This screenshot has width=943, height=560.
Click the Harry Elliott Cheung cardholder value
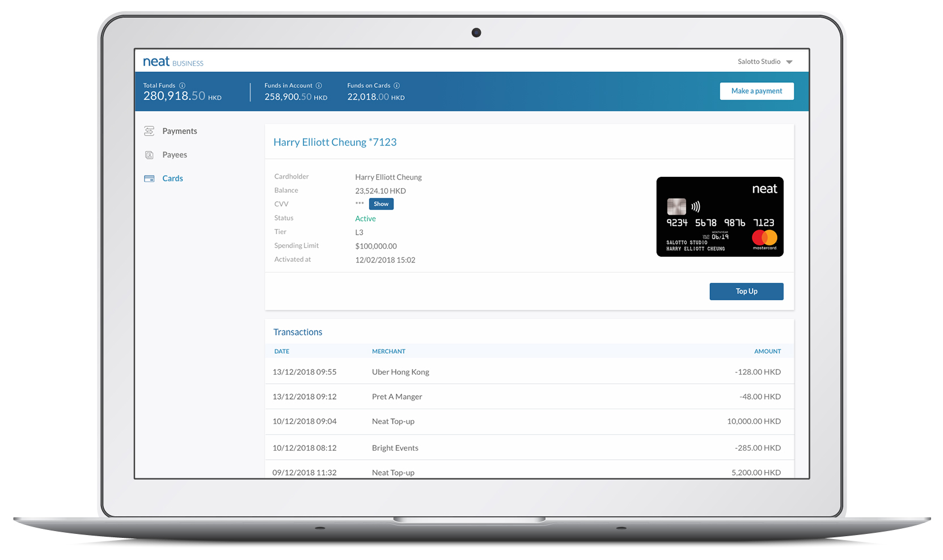(x=388, y=177)
